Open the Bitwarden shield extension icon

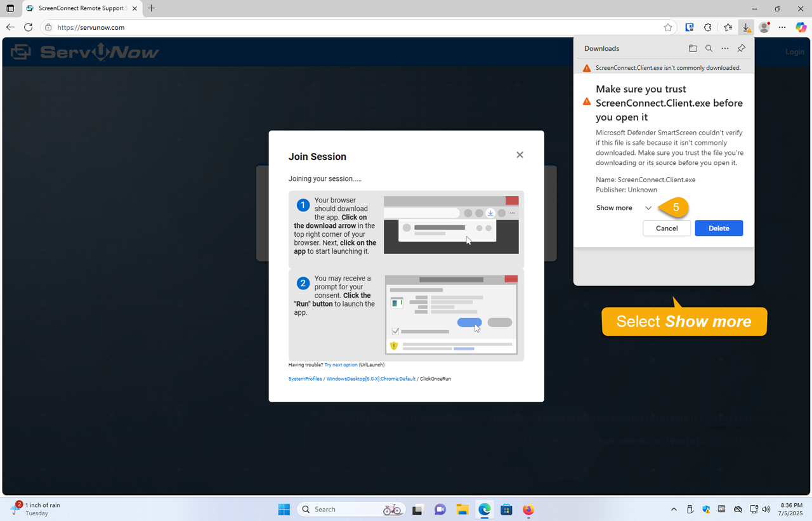pyautogui.click(x=690, y=27)
